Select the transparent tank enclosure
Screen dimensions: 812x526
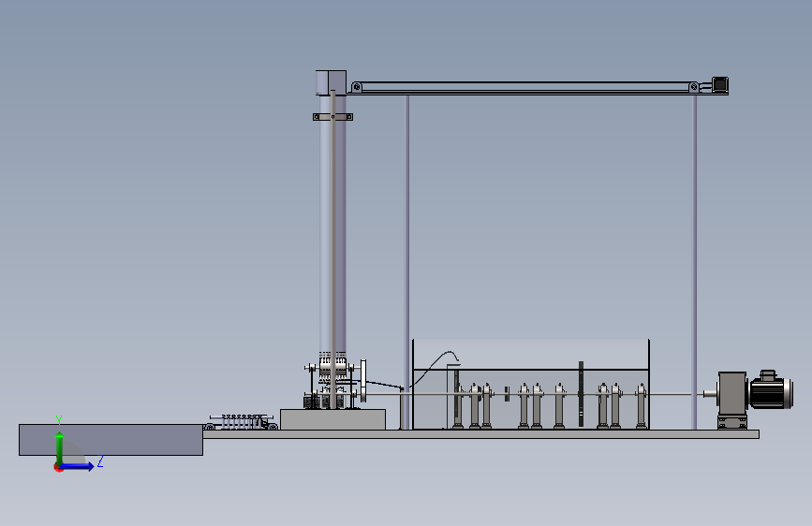pyautogui.click(x=531, y=384)
